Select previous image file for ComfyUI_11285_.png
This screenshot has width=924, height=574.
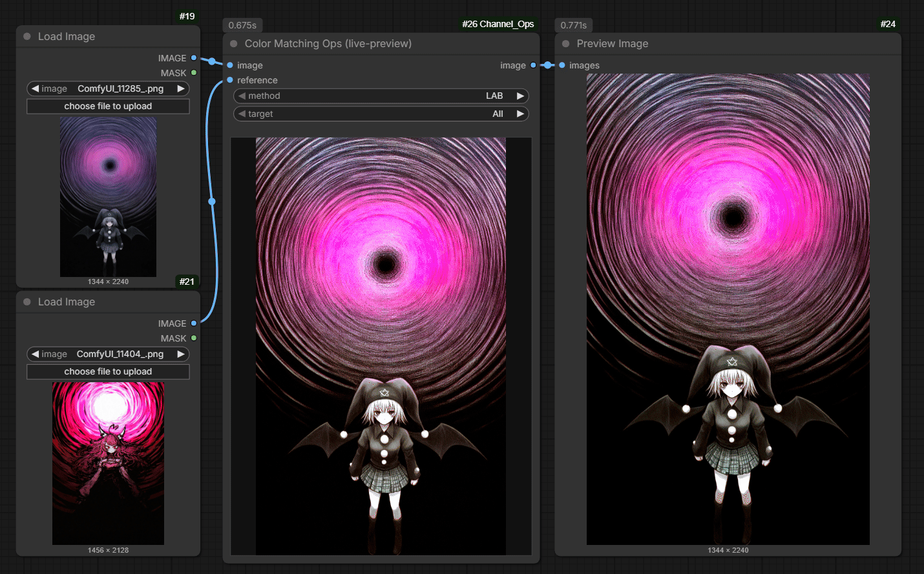35,88
